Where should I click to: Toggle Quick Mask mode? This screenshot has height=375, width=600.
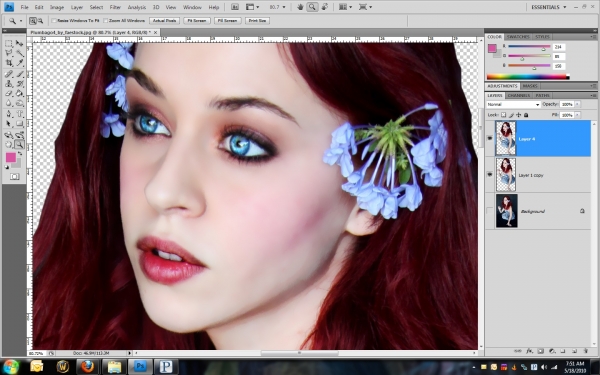(15, 176)
